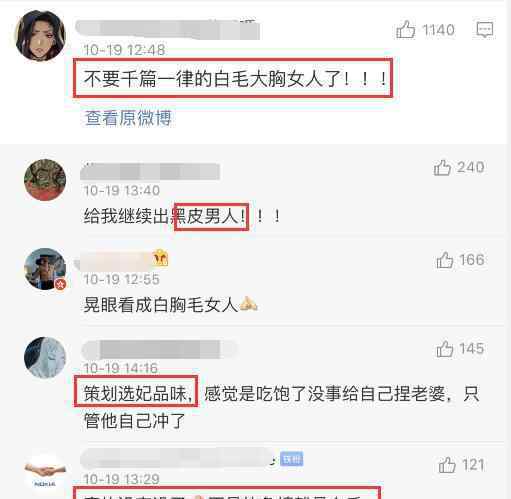Image resolution: width=511 pixels, height=499 pixels.
Task: Click the verified badge on the 12:55 avatar
Action: tap(61, 284)
